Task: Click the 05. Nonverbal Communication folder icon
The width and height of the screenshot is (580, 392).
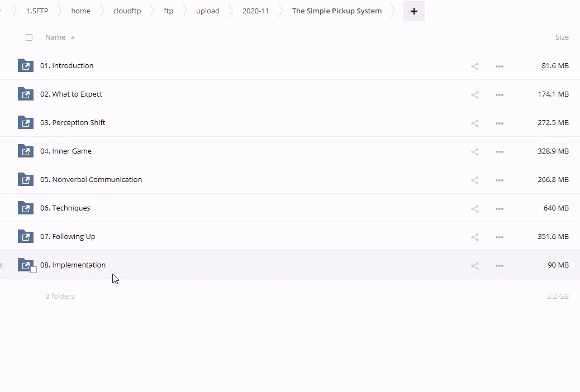Action: [25, 180]
